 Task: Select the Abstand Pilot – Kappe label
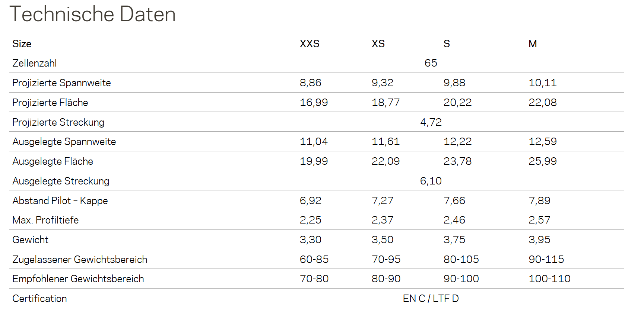[60, 201]
